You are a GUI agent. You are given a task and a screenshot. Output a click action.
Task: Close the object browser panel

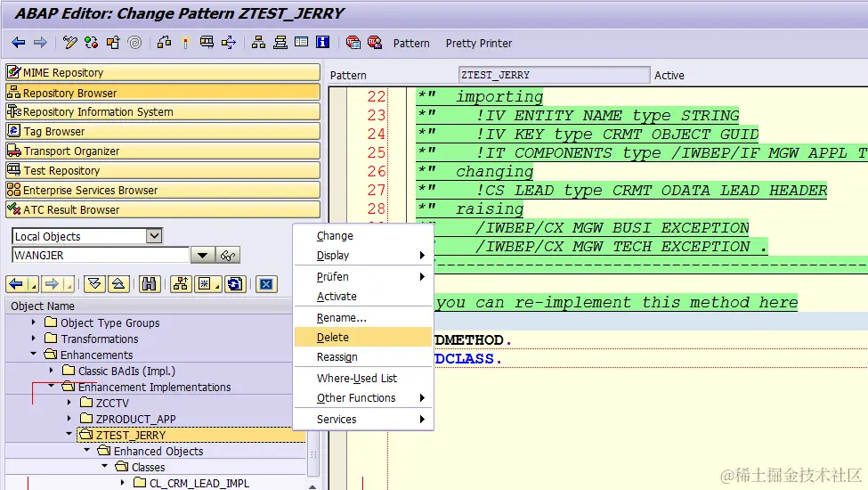pyautogui.click(x=266, y=284)
